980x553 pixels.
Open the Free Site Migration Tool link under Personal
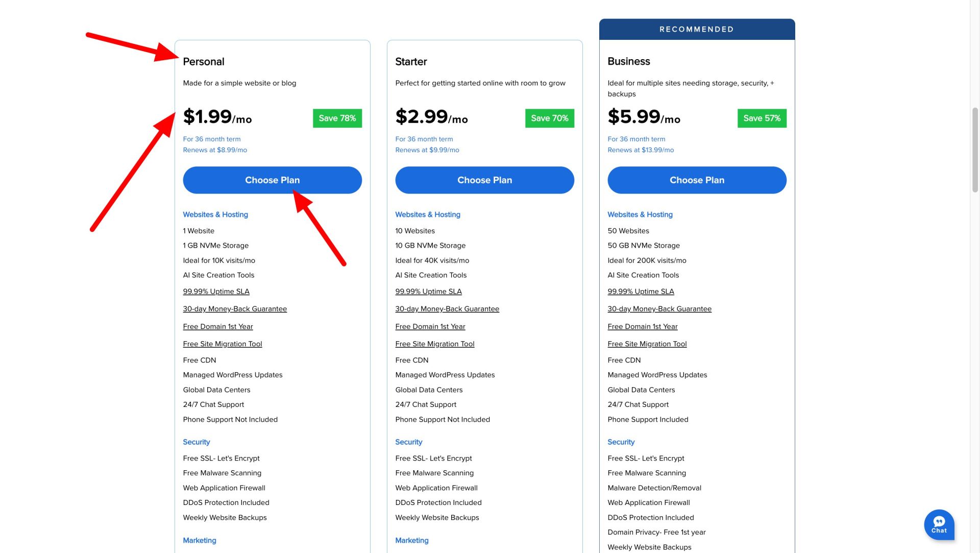click(223, 344)
